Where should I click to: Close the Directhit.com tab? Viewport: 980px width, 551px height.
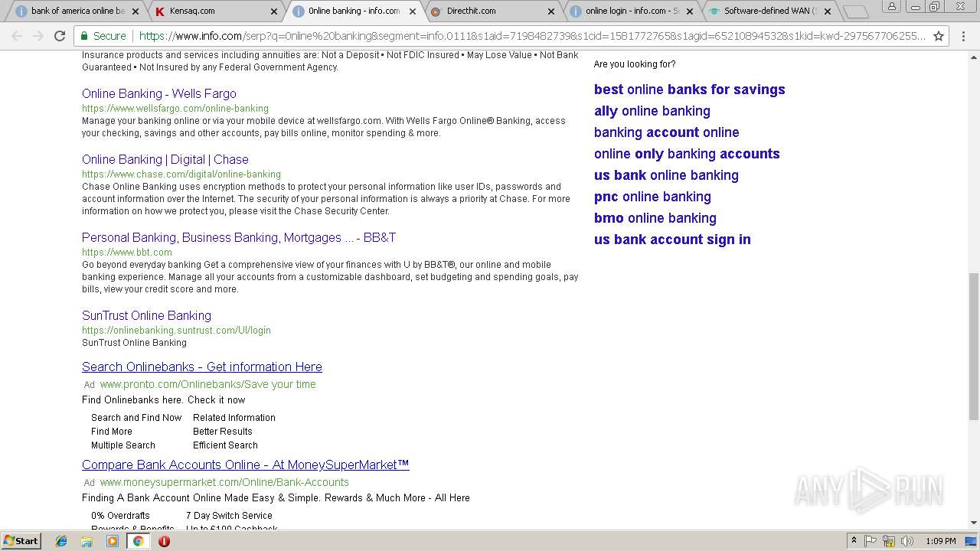point(550,11)
